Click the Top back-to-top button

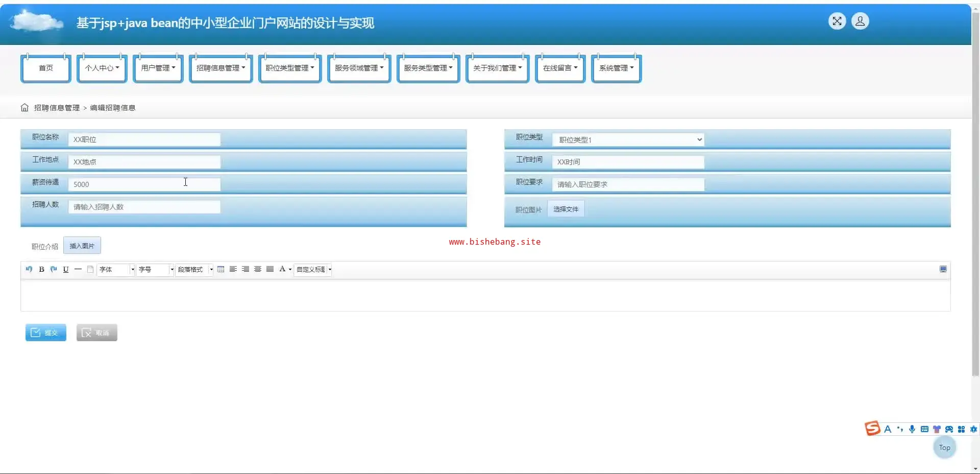945,447
